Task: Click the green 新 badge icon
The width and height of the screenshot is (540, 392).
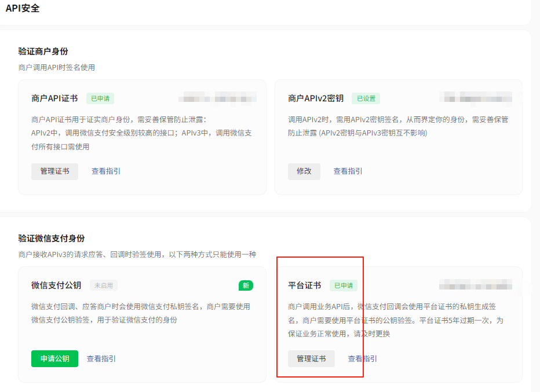Action: click(x=246, y=285)
